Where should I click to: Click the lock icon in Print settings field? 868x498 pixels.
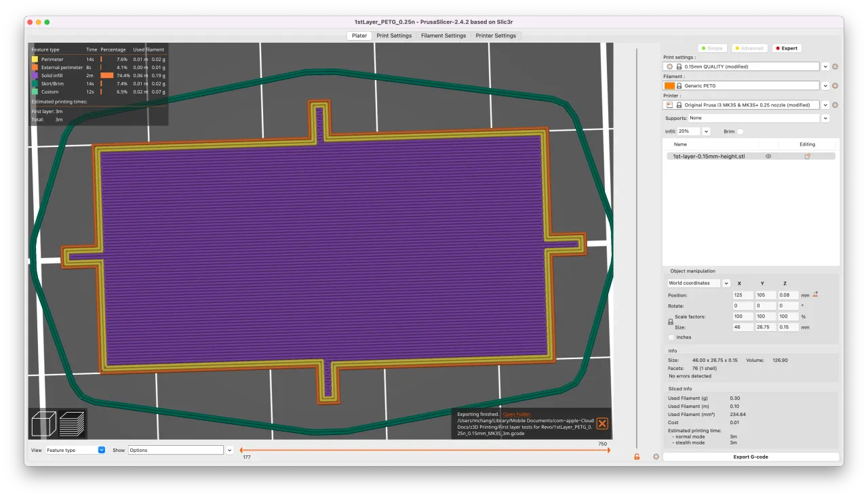coord(679,67)
